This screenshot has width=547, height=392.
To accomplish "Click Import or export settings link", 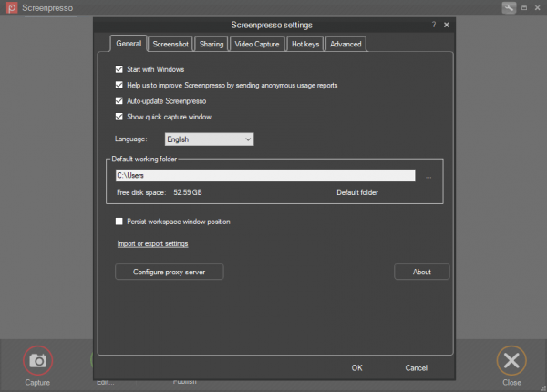I will coord(152,244).
